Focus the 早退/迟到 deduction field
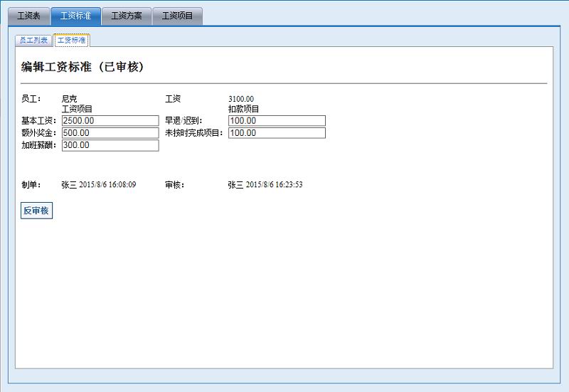569x392 pixels. point(277,121)
